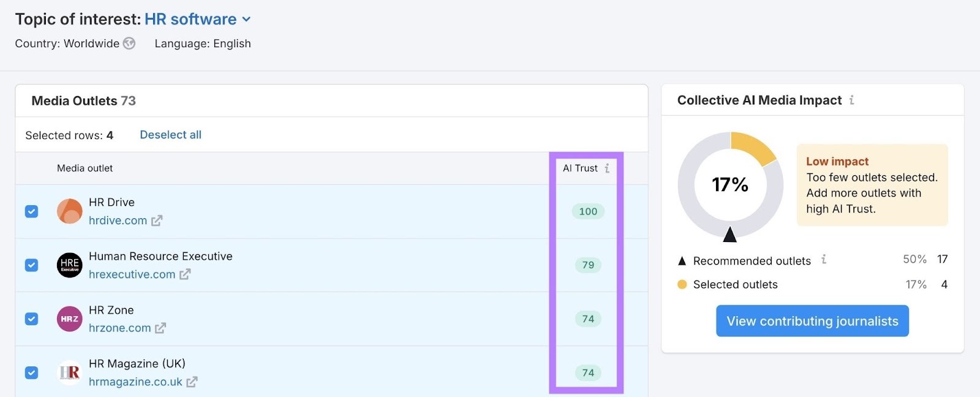The height and width of the screenshot is (397, 980).
Task: Click the Collective AI Media Impact info icon
Action: point(852,100)
